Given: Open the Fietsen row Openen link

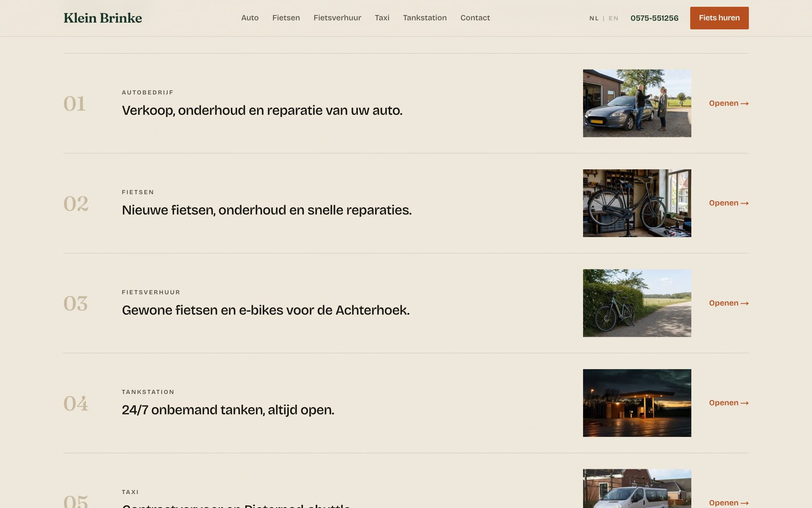Looking at the screenshot, I should [x=729, y=203].
